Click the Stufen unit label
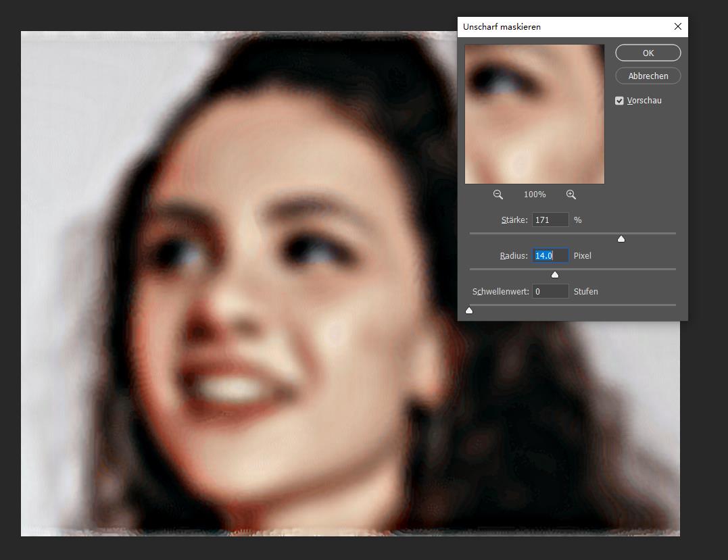The height and width of the screenshot is (560, 728). pyautogui.click(x=585, y=292)
